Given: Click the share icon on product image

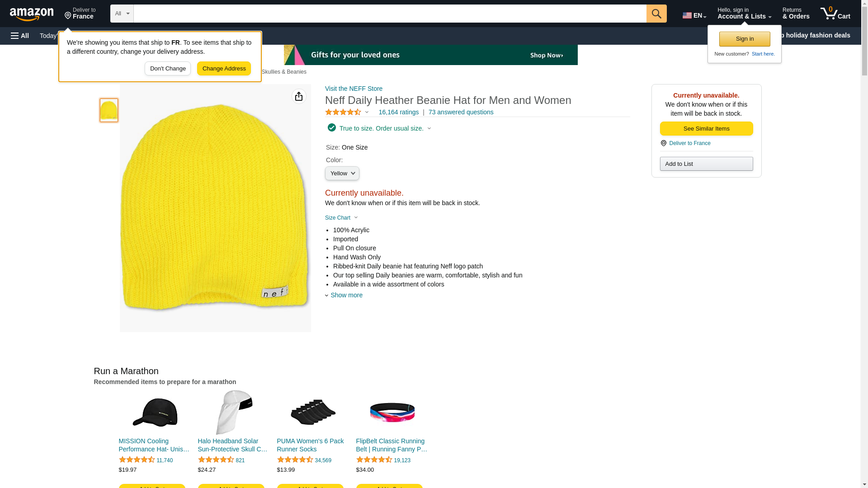Looking at the screenshot, I should pos(299,96).
